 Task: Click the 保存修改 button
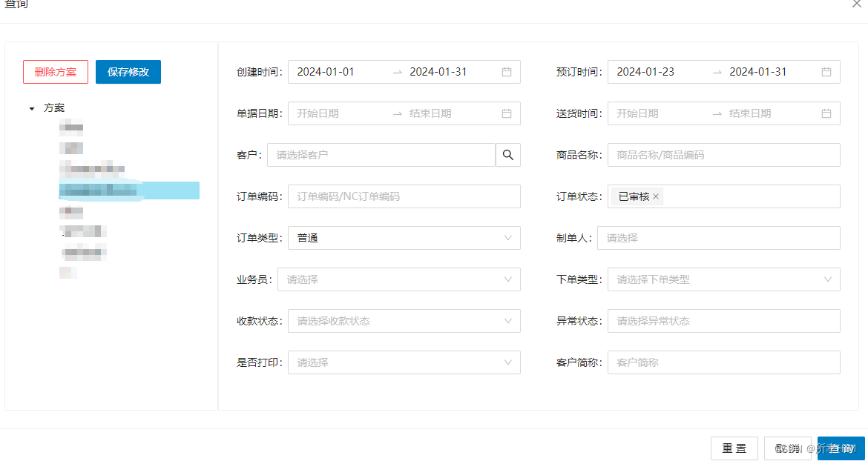pyautogui.click(x=128, y=72)
